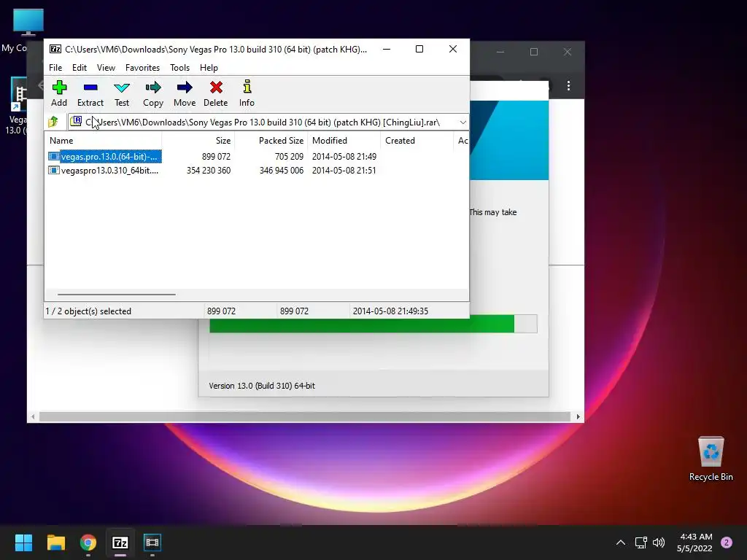The image size is (747, 560).
Task: Click the packed size value 346 945 006
Action: [x=281, y=171]
